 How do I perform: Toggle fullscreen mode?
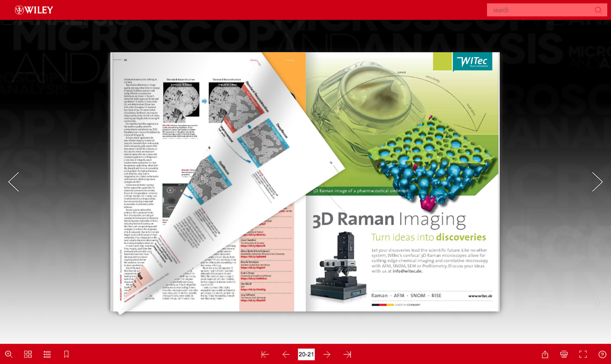583,354
